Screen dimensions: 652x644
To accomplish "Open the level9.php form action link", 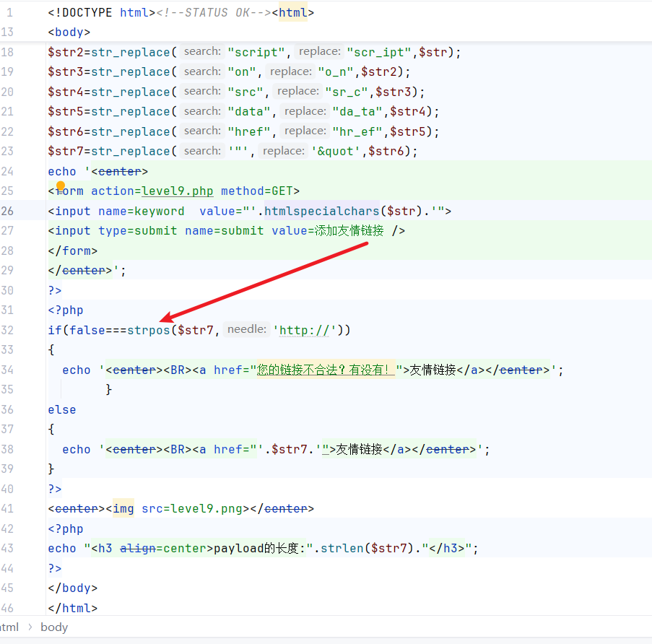I will pos(178,191).
